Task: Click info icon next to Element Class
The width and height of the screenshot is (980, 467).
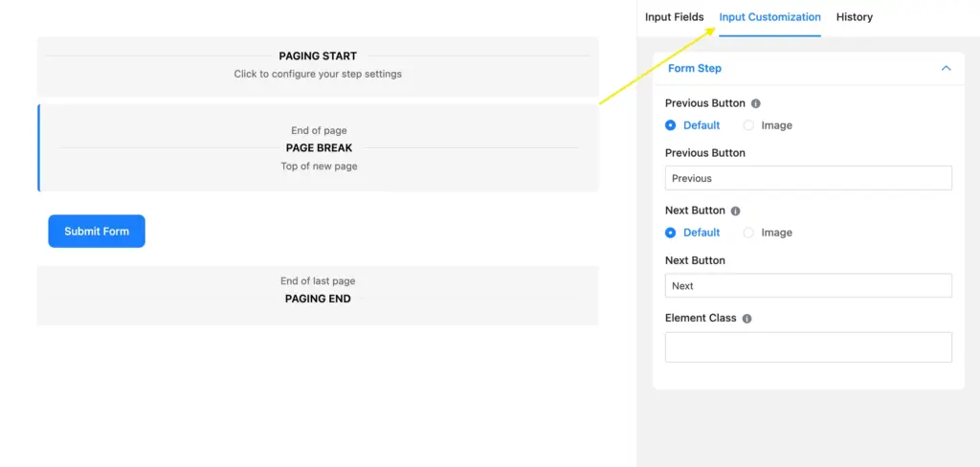Action: click(747, 319)
